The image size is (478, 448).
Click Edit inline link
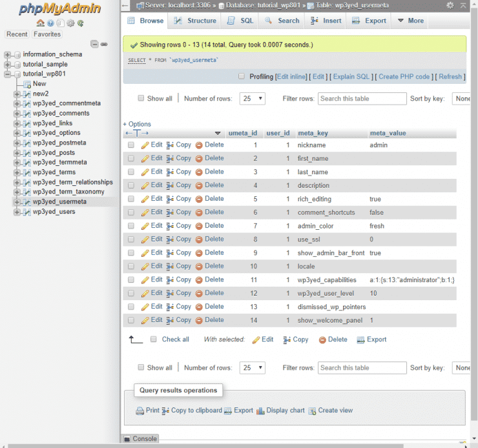click(x=291, y=77)
